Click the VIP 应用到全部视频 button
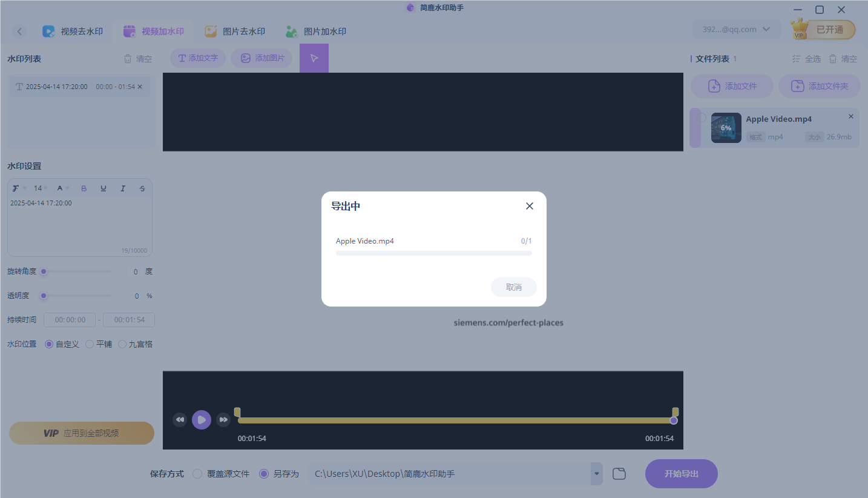 (82, 433)
